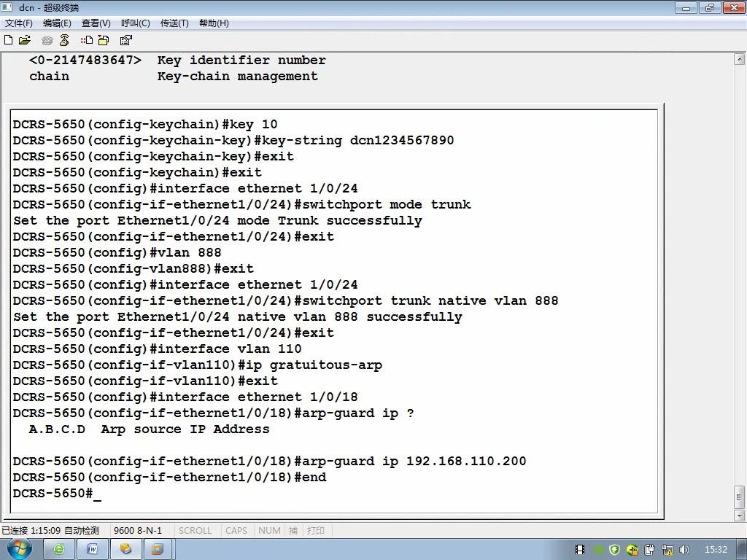Screen dimensions: 747x560
Task: Click the 'key 10' command line
Action: [x=145, y=124]
